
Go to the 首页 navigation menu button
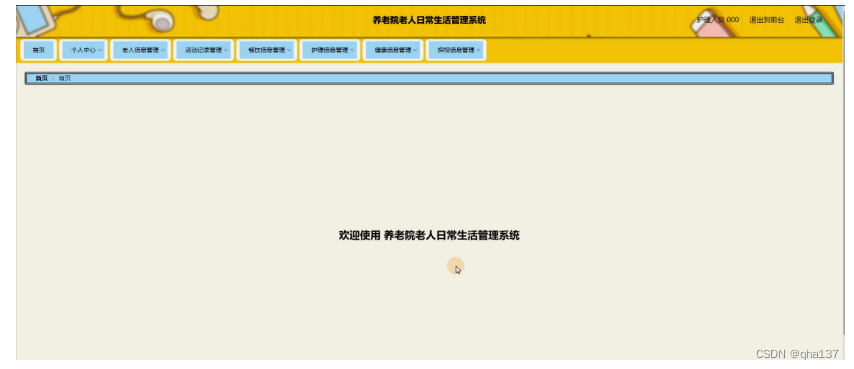pos(38,50)
